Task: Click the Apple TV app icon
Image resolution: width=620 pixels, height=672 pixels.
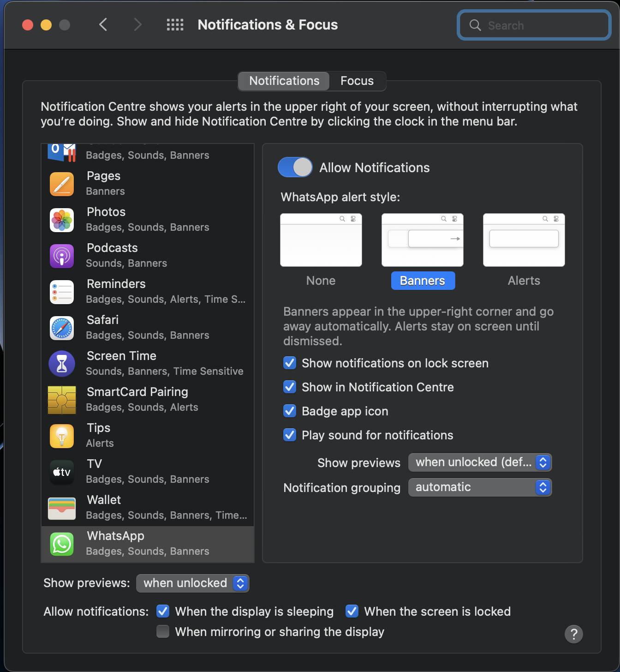Action: pos(62,472)
